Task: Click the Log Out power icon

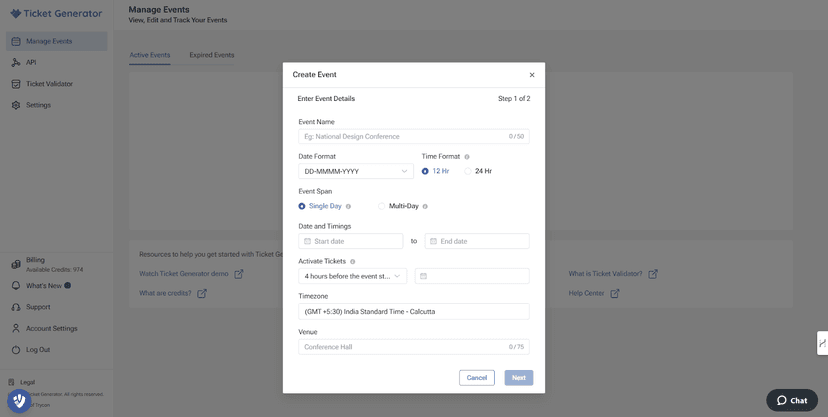Action: click(x=16, y=349)
